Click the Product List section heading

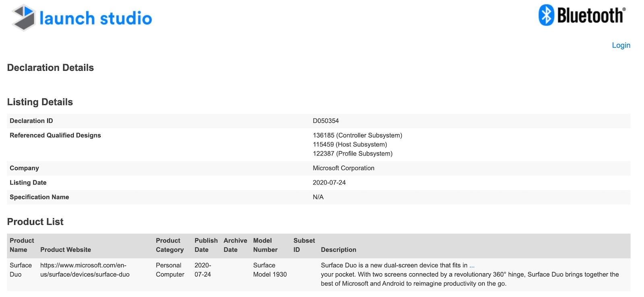[x=35, y=222]
